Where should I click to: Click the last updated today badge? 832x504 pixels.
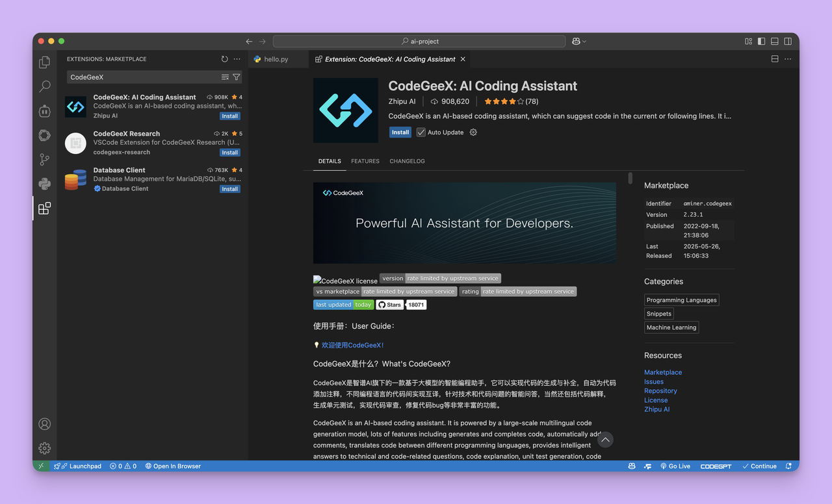[343, 305]
